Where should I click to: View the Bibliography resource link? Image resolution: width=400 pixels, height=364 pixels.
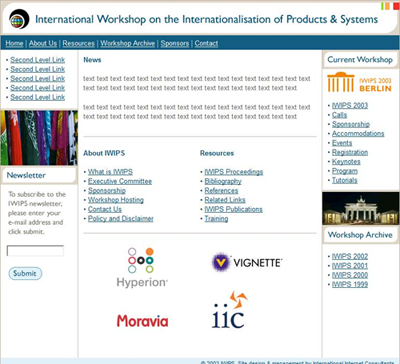(x=223, y=181)
